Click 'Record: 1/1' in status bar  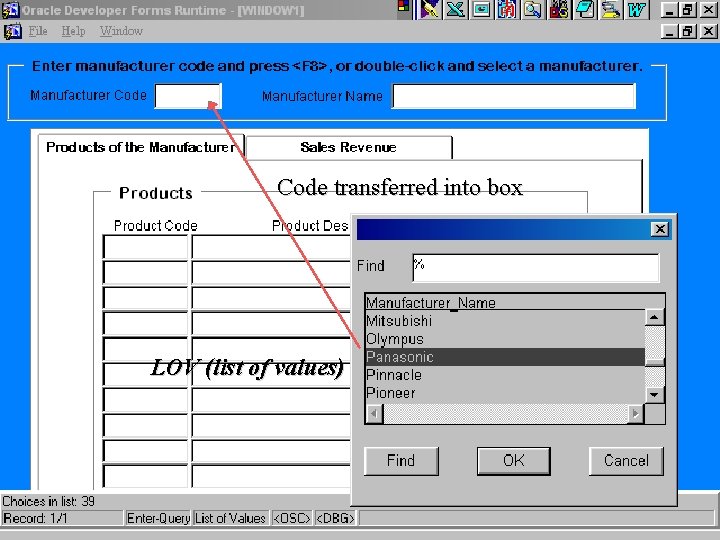point(35,518)
